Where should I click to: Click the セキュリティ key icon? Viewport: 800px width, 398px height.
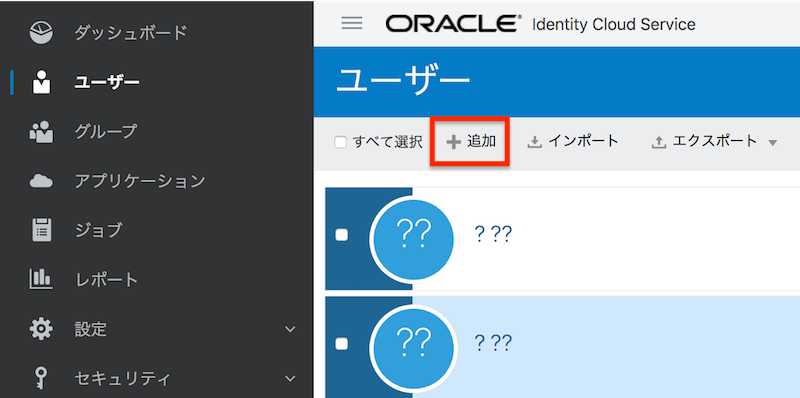(x=41, y=379)
